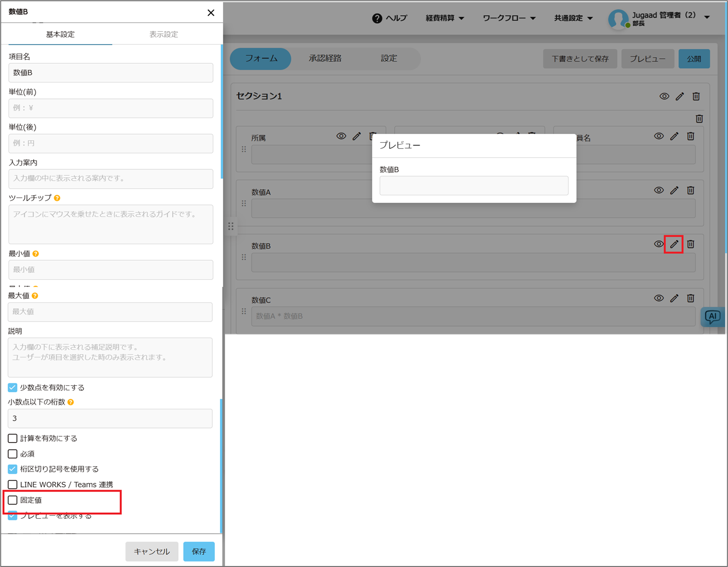
Task: Select the 承認経路 tab
Action: [325, 59]
